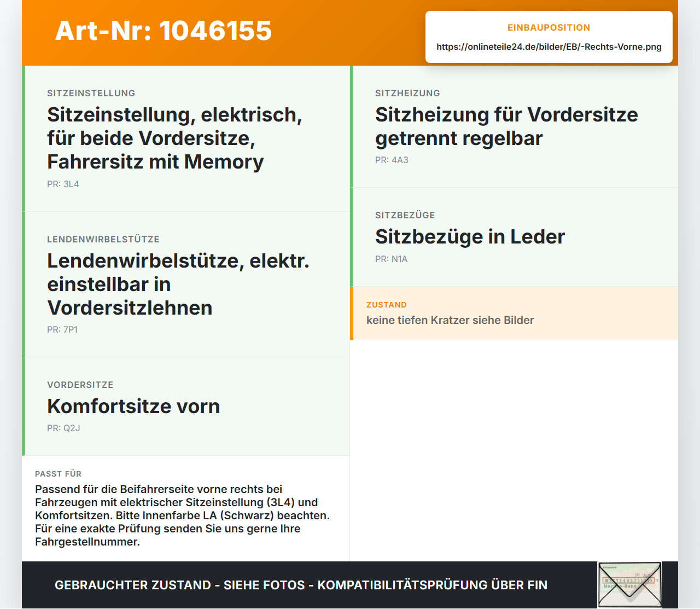Click the LENDENWIRBELSTÜTZE category label
This screenshot has height=609, width=700.
pos(103,240)
